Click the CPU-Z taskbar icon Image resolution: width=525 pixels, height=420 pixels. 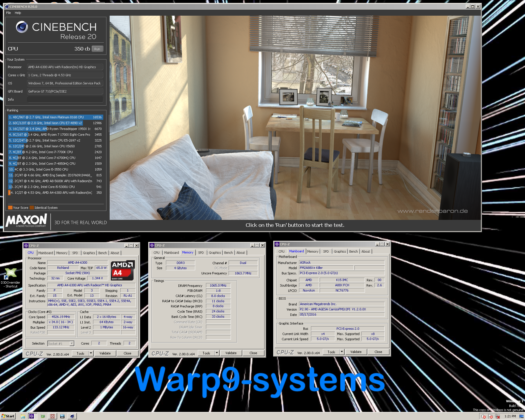[32, 416]
